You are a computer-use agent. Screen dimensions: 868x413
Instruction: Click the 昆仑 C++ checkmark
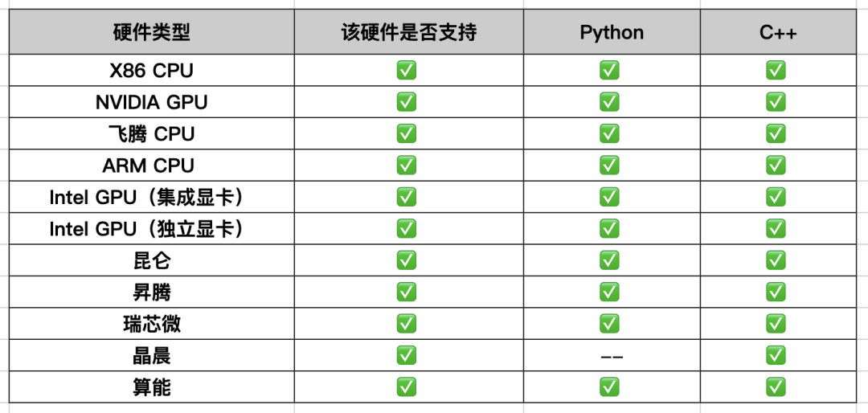click(776, 260)
